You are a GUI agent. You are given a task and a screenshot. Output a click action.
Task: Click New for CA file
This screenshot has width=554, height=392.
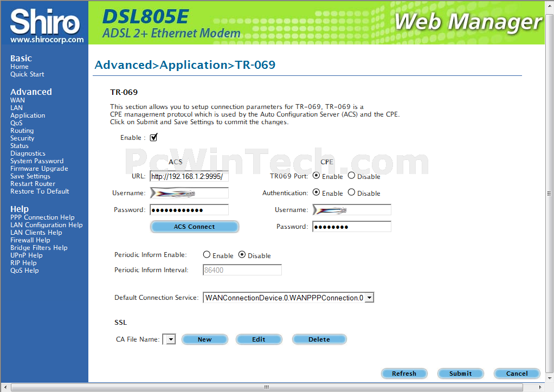click(x=205, y=339)
